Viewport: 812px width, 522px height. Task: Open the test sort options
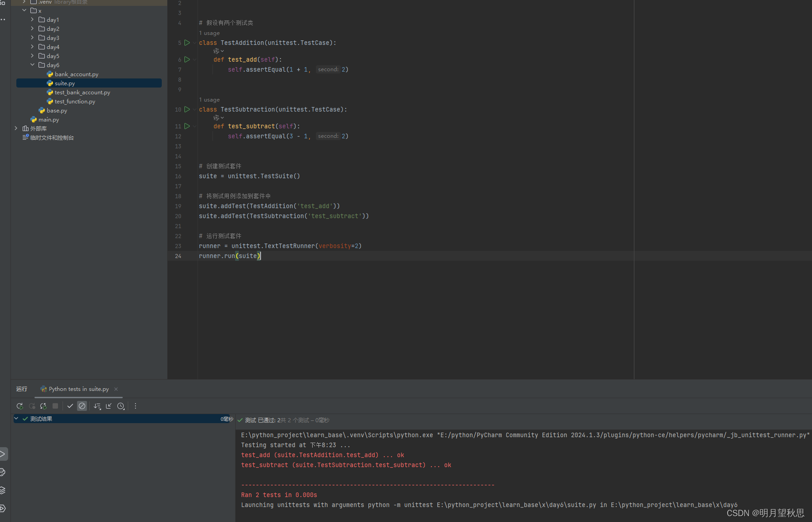point(97,406)
